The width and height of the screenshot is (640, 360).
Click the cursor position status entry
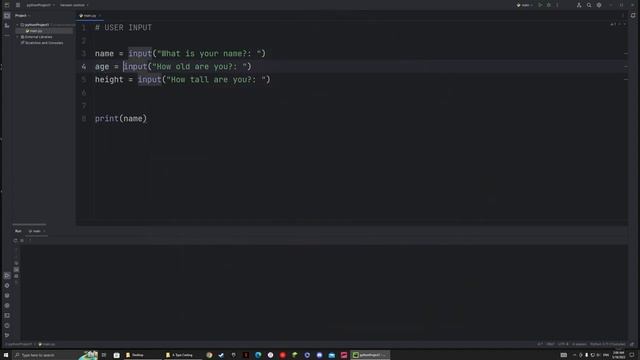tap(540, 344)
